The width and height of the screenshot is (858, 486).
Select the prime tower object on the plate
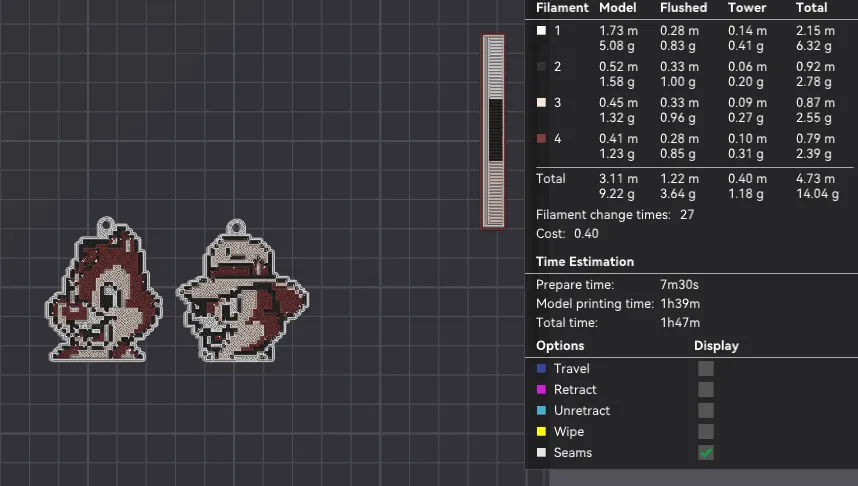(493, 131)
